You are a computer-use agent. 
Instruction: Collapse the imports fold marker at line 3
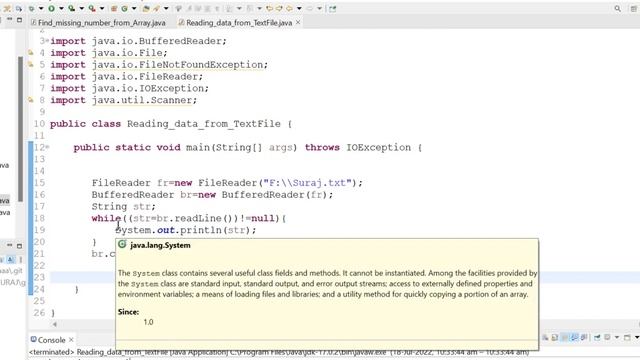click(x=47, y=41)
